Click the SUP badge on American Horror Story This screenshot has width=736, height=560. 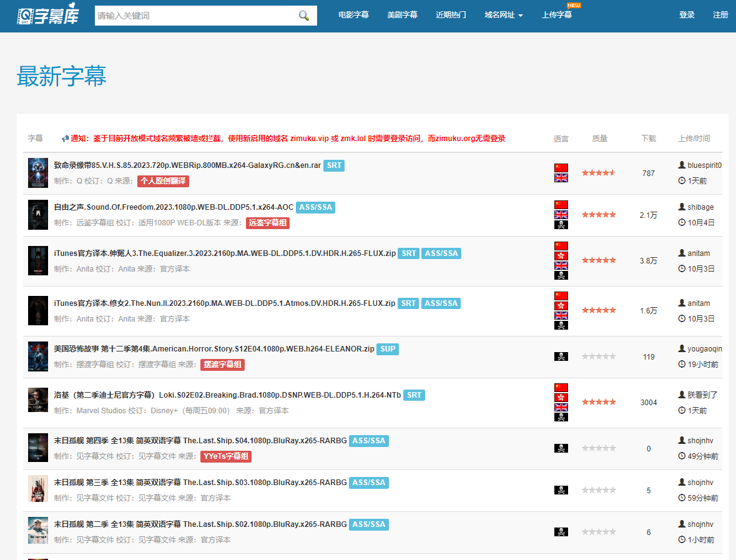[x=388, y=349]
